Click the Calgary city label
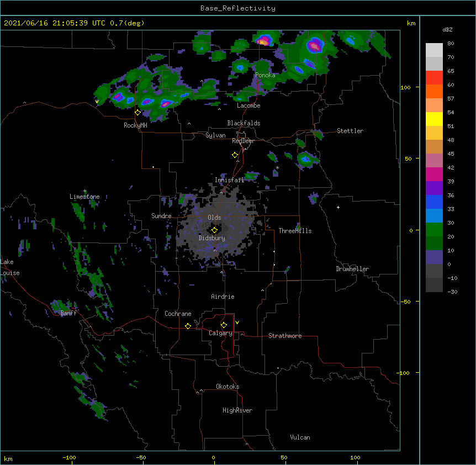476x465 pixels. (x=220, y=333)
